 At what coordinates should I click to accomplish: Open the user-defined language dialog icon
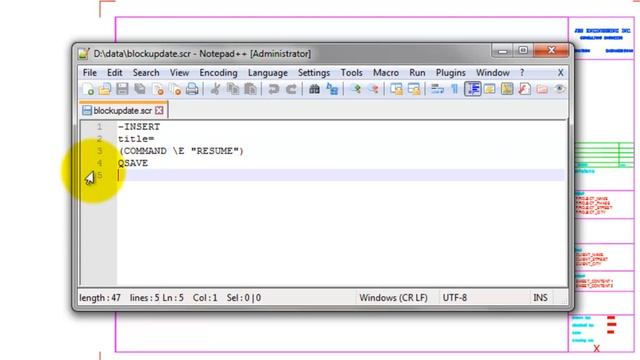click(489, 89)
